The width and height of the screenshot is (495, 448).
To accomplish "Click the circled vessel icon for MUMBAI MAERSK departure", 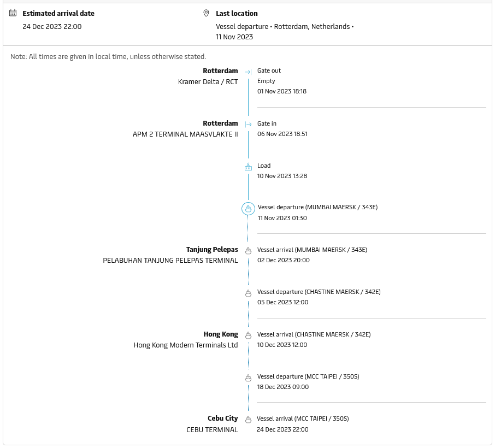I will click(248, 209).
